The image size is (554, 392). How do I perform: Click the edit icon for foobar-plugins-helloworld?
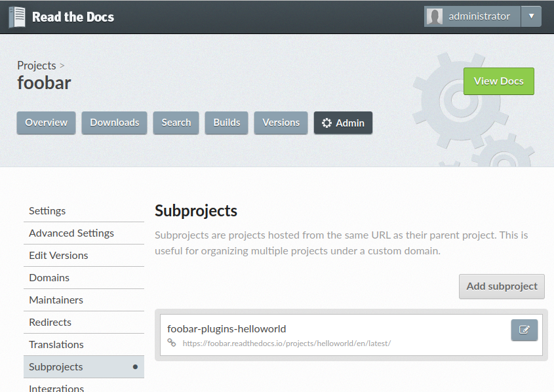pyautogui.click(x=524, y=330)
